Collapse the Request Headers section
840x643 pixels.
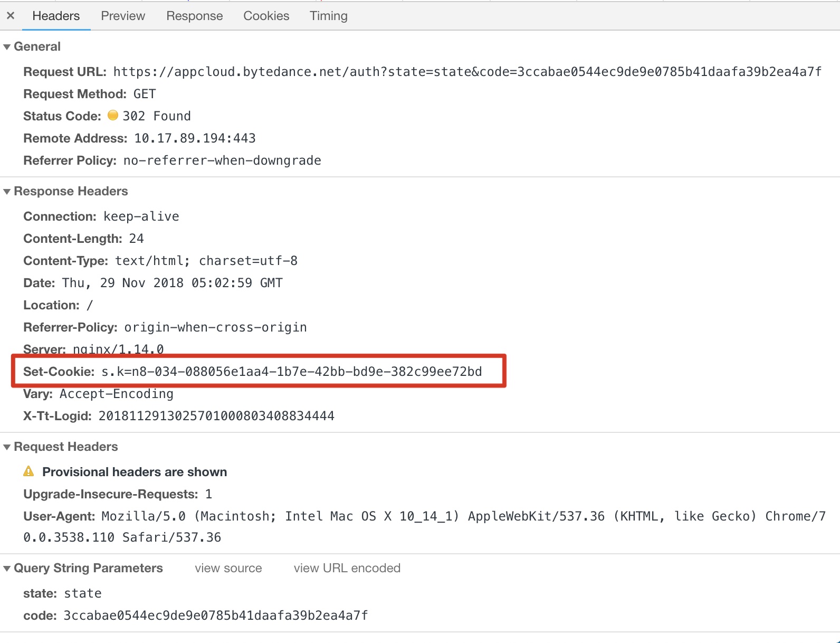pyautogui.click(x=7, y=447)
